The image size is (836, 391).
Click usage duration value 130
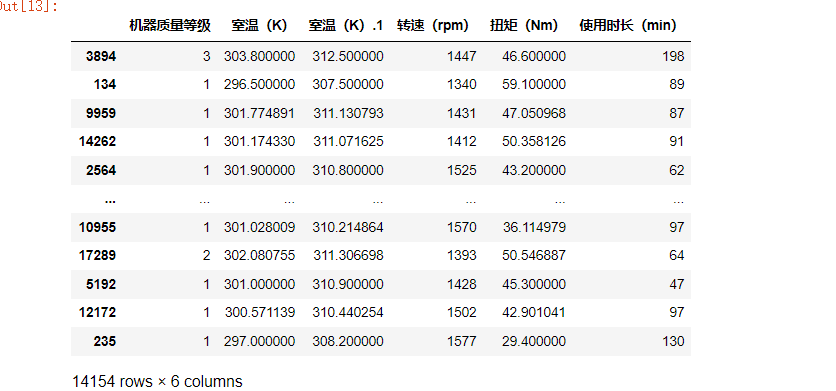[x=673, y=341]
